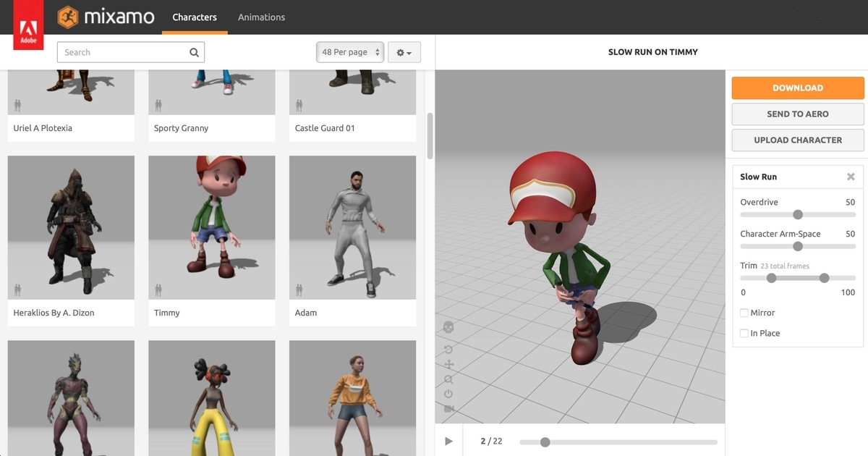This screenshot has width=868, height=456.
Task: Click the frame counter '2 / 22'
Action: (491, 442)
